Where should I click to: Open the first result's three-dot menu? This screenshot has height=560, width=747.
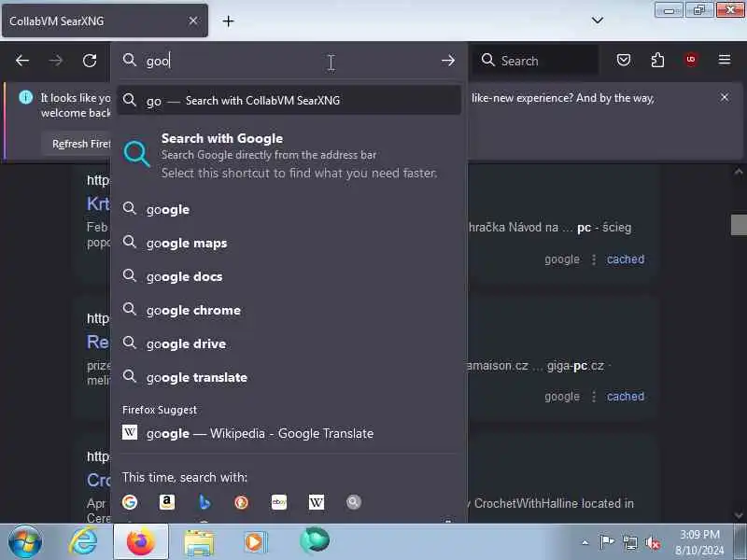point(594,259)
